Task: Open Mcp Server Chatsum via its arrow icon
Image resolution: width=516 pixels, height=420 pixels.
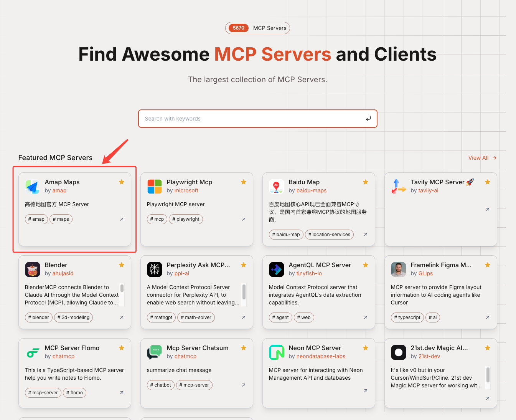Action: (244, 385)
